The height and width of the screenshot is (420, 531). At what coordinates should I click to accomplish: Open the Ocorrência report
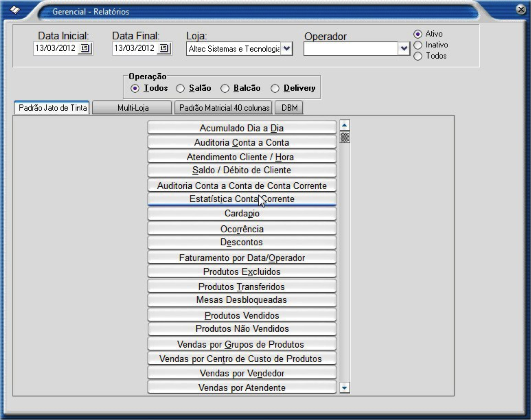click(242, 229)
